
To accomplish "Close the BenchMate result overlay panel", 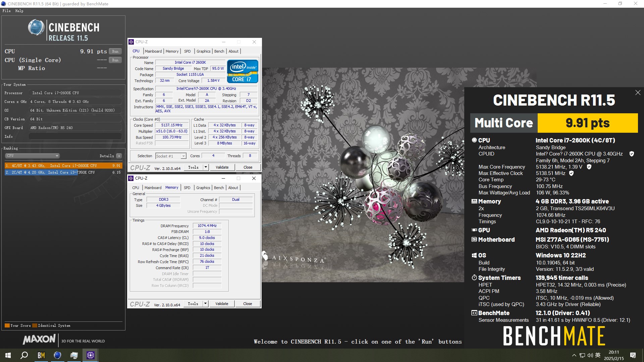I will (638, 93).
